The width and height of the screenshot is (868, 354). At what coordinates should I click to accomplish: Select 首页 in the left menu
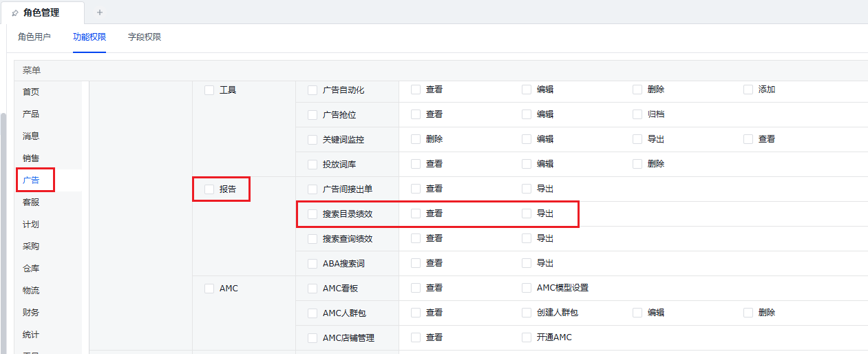click(31, 92)
